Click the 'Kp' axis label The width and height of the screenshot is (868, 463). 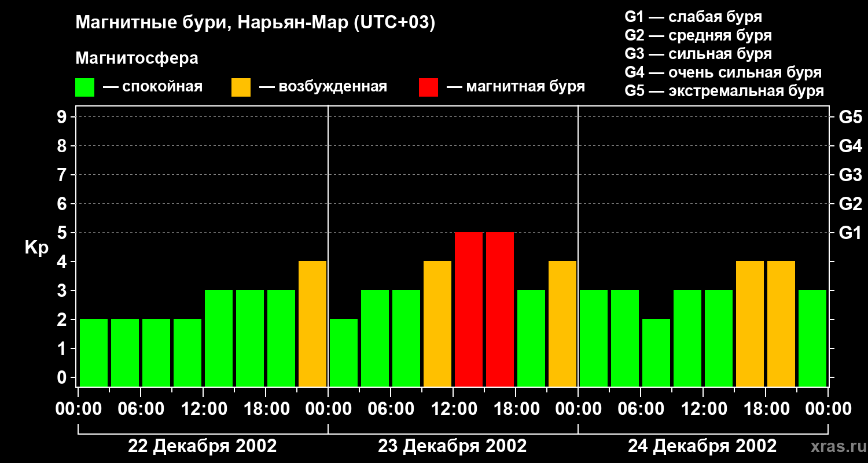pos(36,248)
